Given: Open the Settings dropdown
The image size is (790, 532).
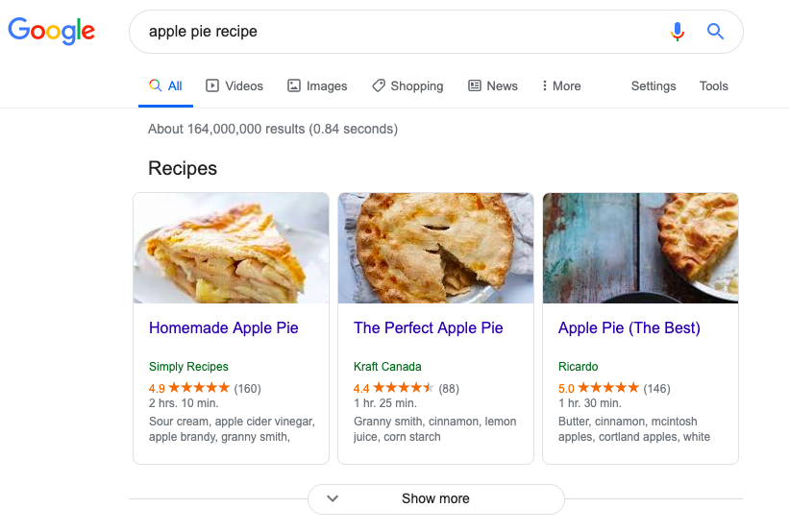Looking at the screenshot, I should (x=654, y=86).
